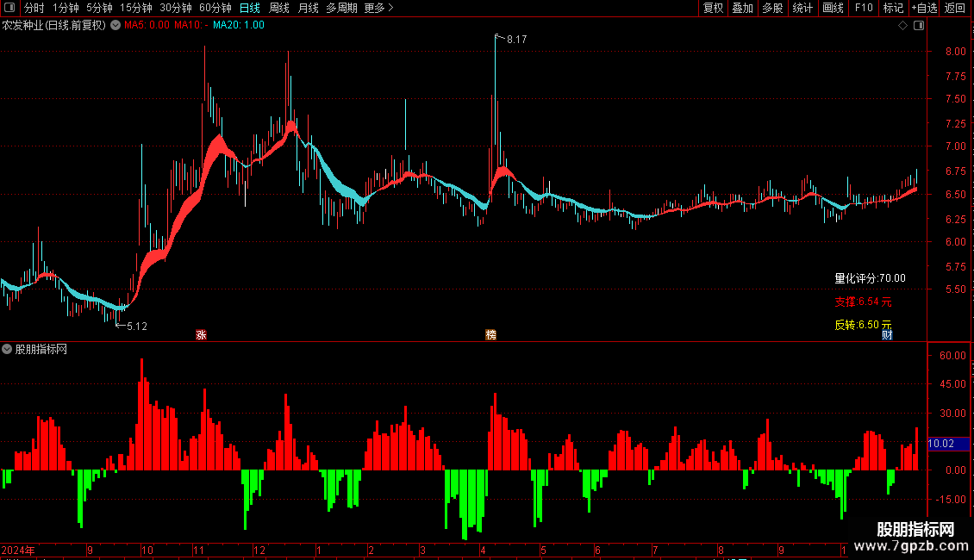Click the 12 month label on time axis
The width and height of the screenshot is (974, 560).
259,550
